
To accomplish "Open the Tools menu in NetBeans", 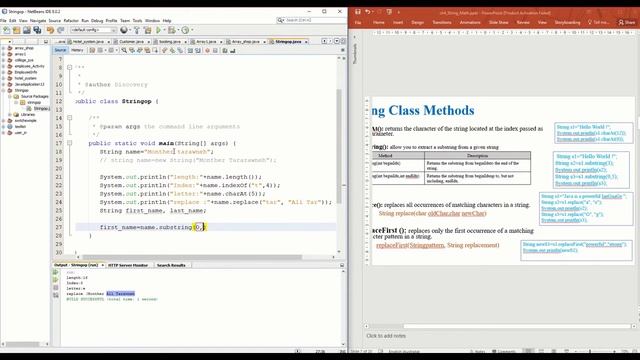I will (138, 20).
